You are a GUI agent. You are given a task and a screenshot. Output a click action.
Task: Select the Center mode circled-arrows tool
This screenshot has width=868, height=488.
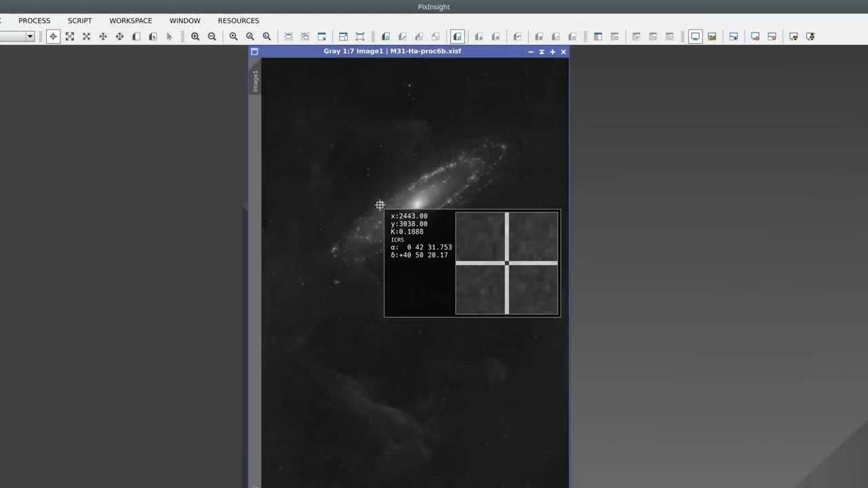[x=119, y=37]
